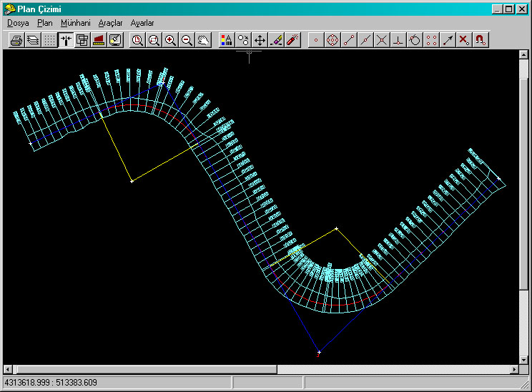This screenshot has height=392, width=532.
Task: Open the layers stack tool
Action: click(x=32, y=40)
